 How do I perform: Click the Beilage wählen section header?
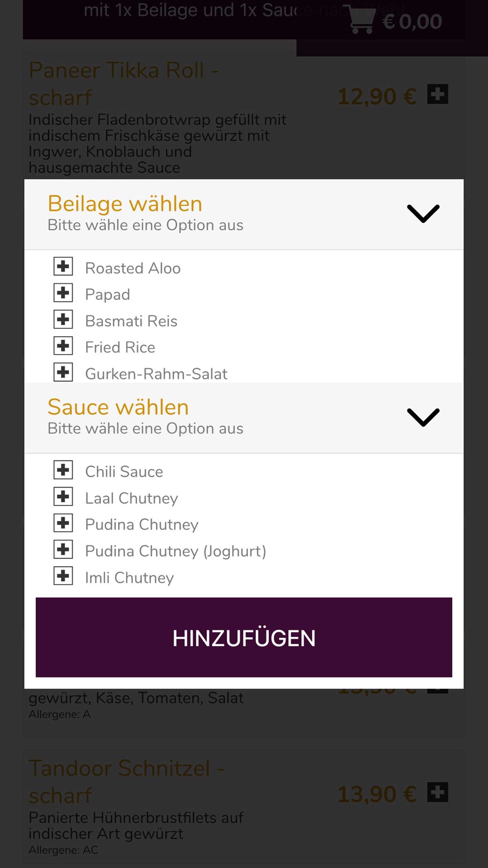[125, 204]
